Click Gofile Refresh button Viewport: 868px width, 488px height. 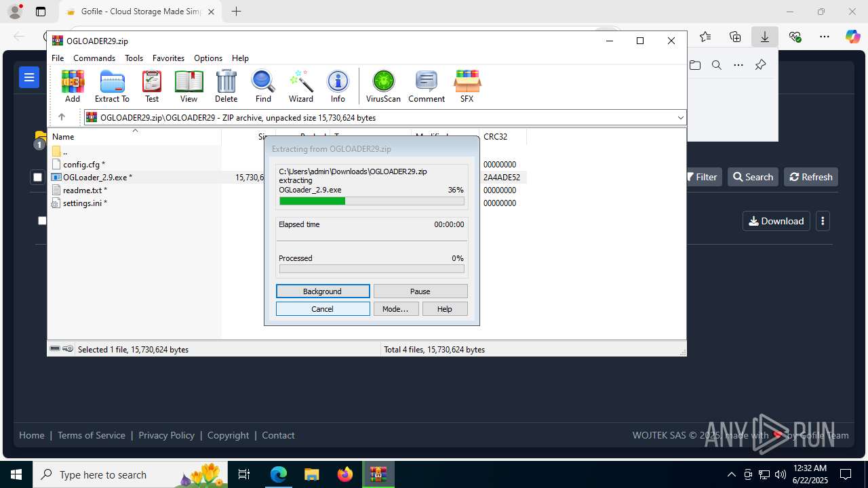[811, 177]
